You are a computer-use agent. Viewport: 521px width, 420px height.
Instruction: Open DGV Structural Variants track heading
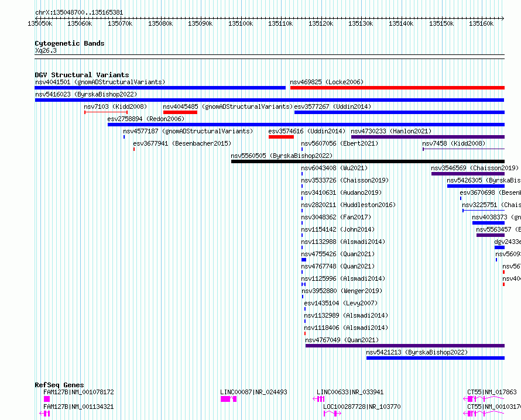pos(82,75)
